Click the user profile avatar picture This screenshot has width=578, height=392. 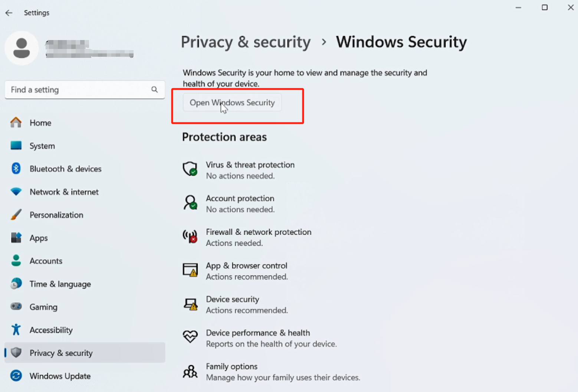[x=22, y=48]
